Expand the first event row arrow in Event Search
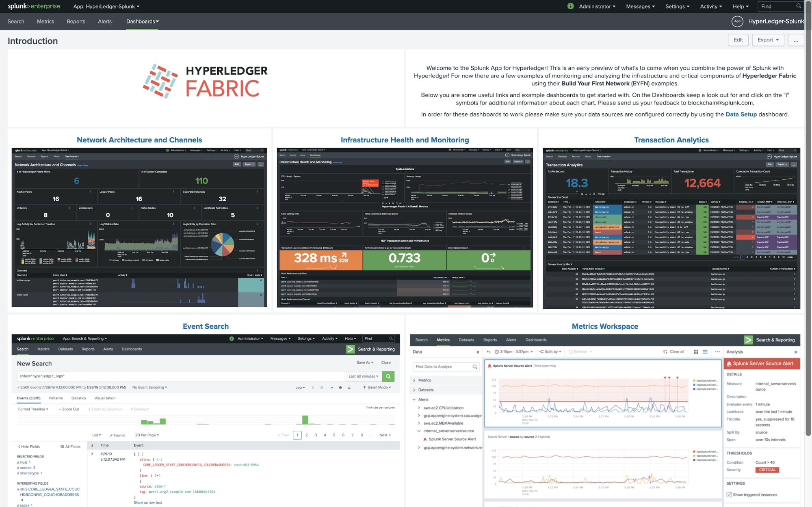 pos(92,454)
